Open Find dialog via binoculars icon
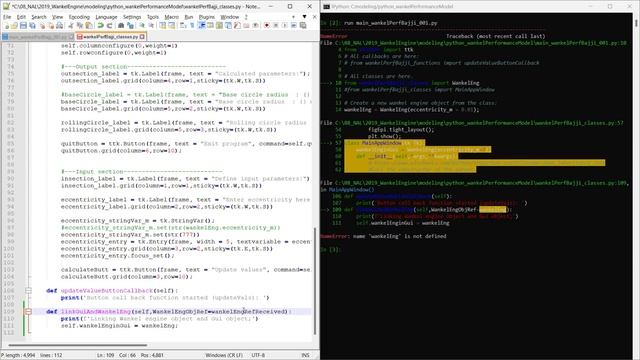Screen dimensions: 640x360 (x=121, y=25)
